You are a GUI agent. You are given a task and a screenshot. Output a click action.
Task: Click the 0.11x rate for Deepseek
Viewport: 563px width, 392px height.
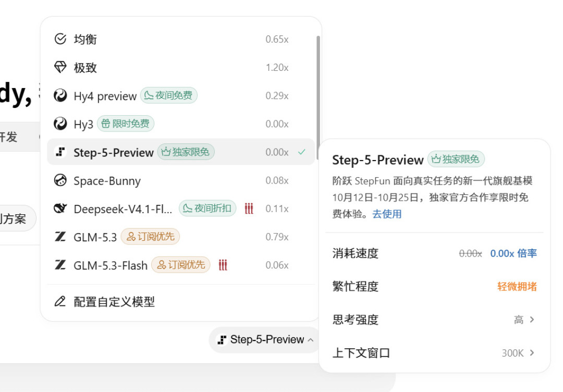(277, 209)
